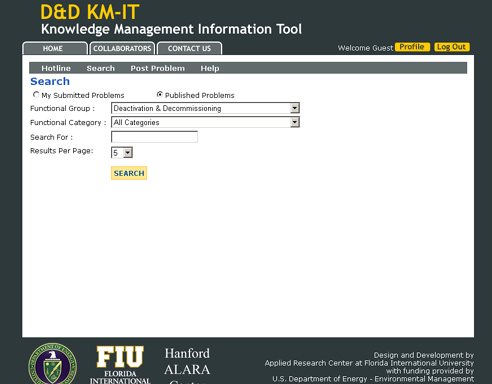The image size is (492, 384).
Task: Open the COLLABORATORS tab
Action: pos(122,48)
